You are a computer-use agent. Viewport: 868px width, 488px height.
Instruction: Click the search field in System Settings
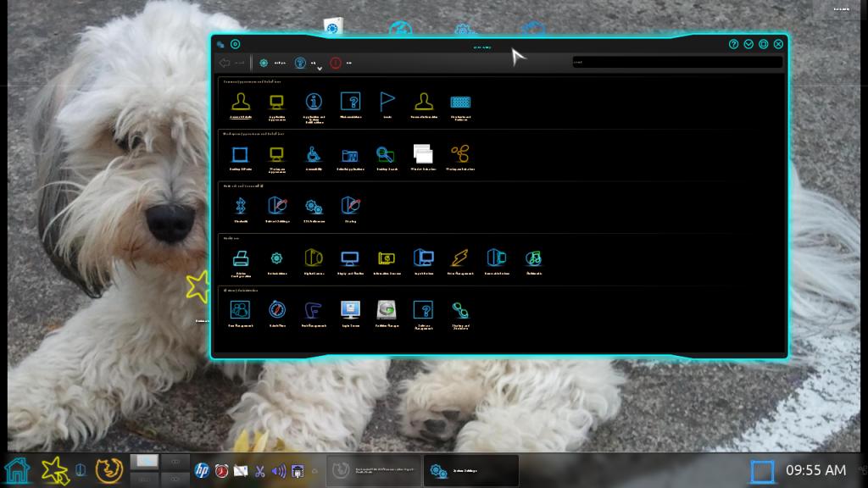pyautogui.click(x=676, y=62)
